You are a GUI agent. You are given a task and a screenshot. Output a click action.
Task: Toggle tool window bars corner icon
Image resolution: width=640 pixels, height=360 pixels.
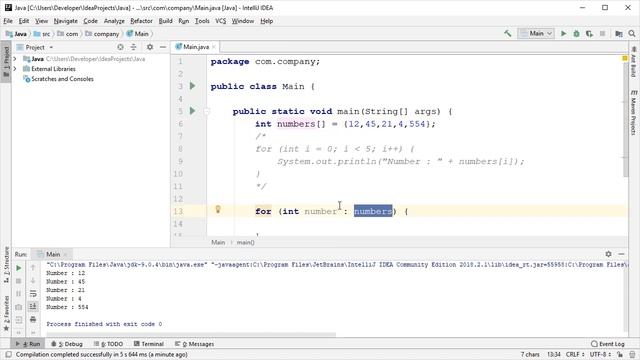(9, 354)
